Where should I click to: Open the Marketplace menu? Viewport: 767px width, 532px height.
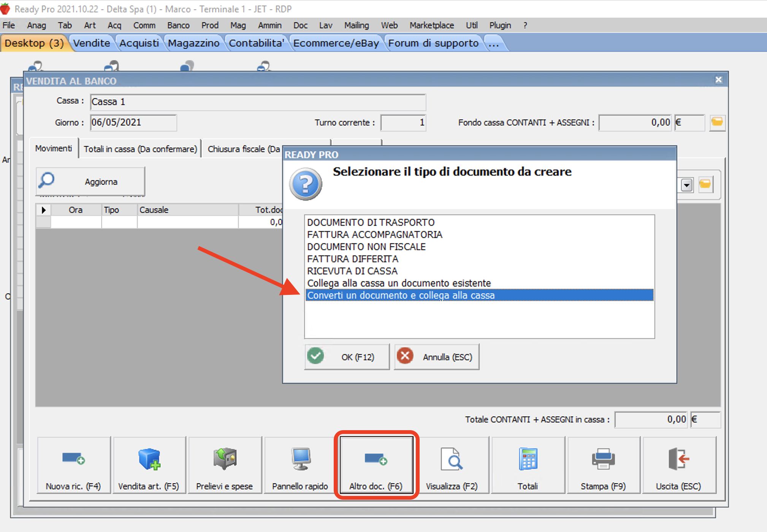[432, 25]
